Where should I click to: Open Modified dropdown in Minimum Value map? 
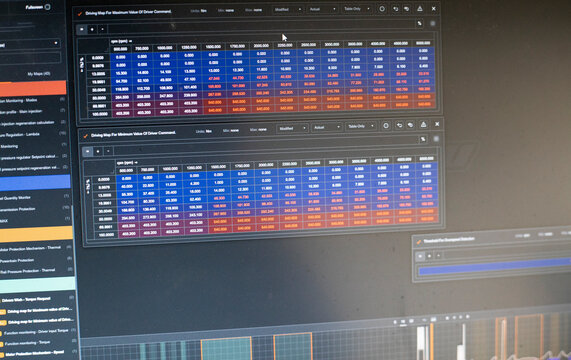point(292,128)
